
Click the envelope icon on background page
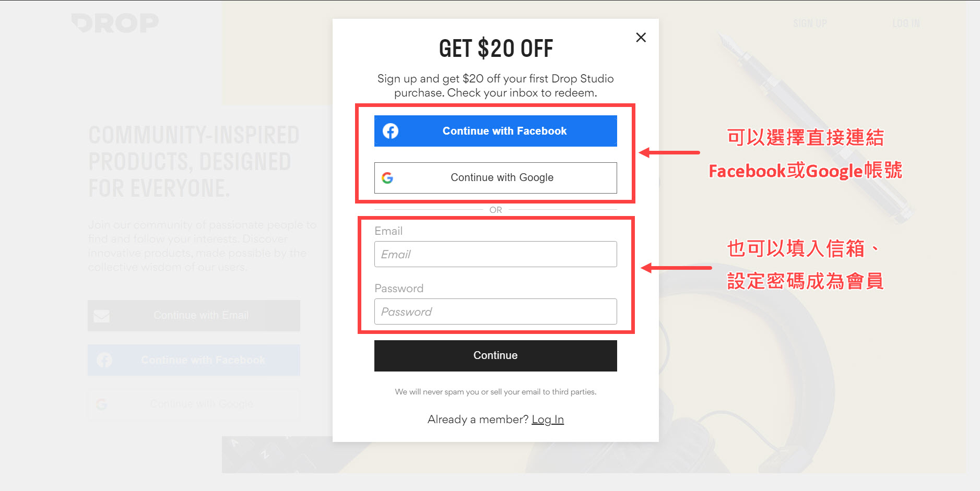(x=102, y=316)
